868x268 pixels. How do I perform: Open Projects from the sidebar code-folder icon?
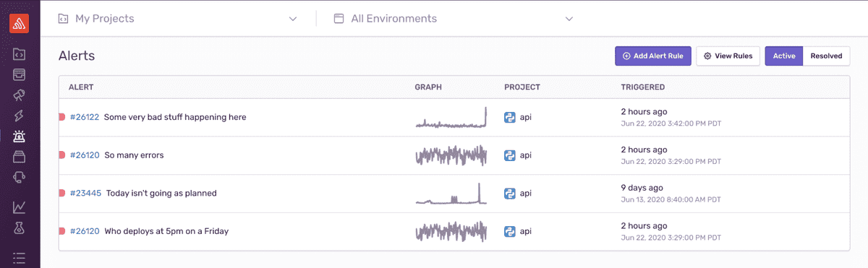[20, 54]
